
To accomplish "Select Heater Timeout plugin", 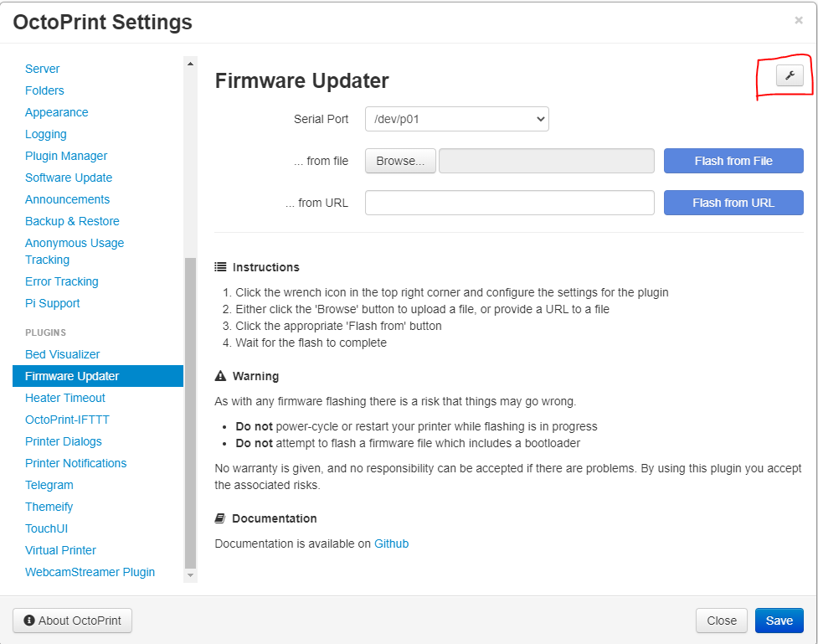I will coord(65,398).
